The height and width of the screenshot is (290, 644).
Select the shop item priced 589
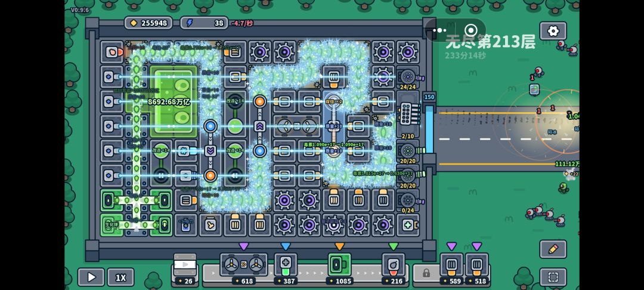click(451, 264)
